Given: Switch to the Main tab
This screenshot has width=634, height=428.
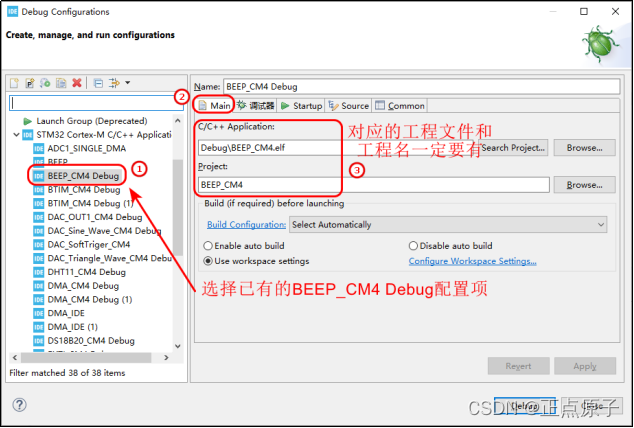Looking at the screenshot, I should 214,106.
